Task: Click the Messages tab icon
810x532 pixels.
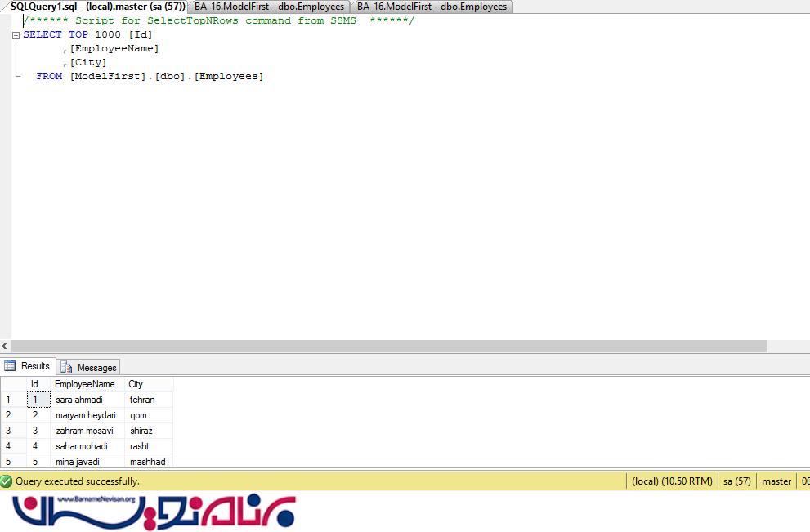Action: (66, 368)
